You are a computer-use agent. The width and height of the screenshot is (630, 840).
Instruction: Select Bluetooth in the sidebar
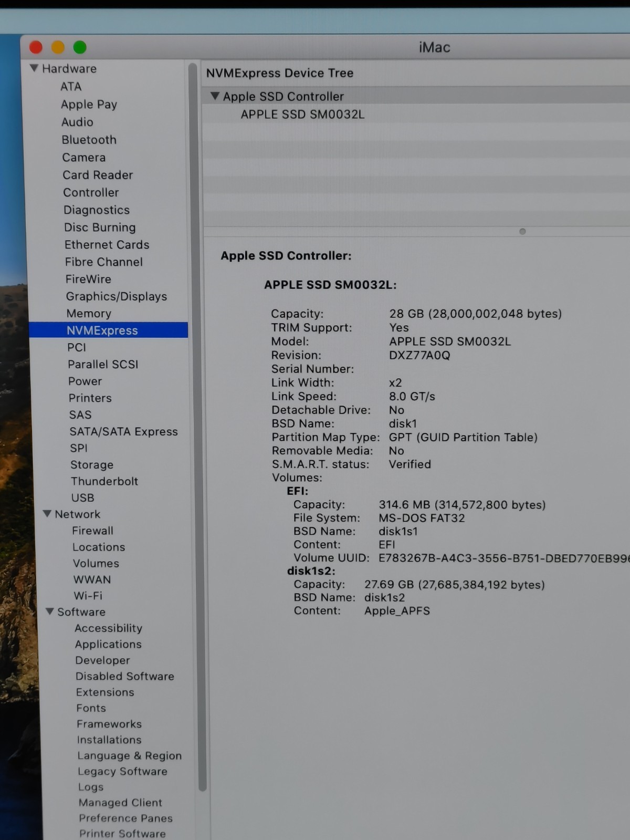[x=89, y=140]
